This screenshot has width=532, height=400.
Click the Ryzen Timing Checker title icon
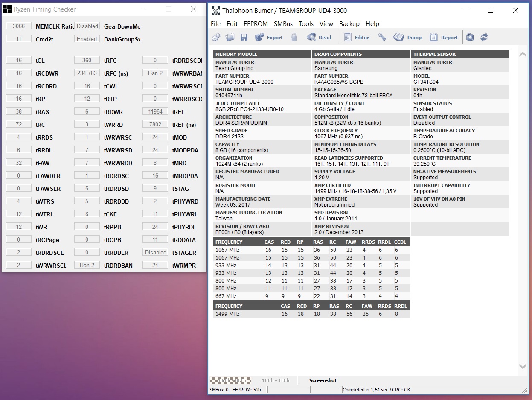coord(7,9)
